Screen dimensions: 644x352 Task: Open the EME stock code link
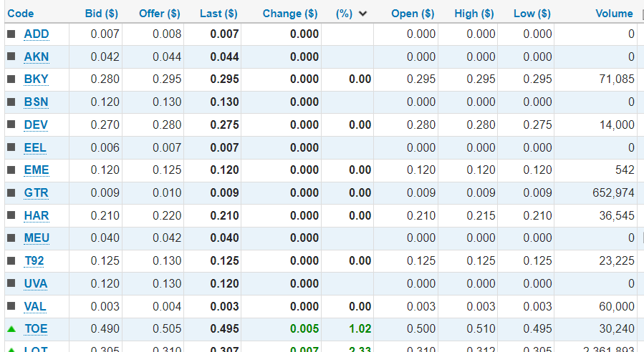[x=36, y=170]
